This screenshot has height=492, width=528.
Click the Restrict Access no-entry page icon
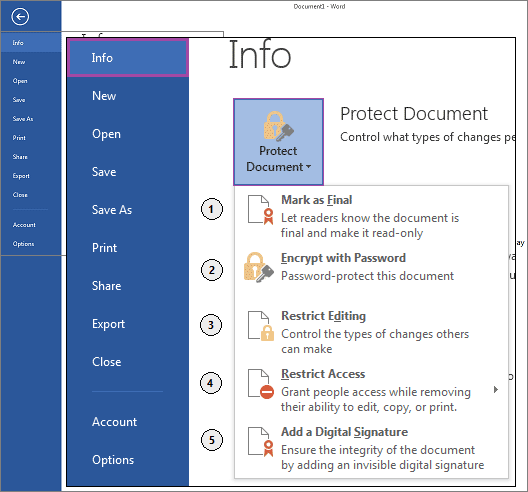(x=261, y=384)
